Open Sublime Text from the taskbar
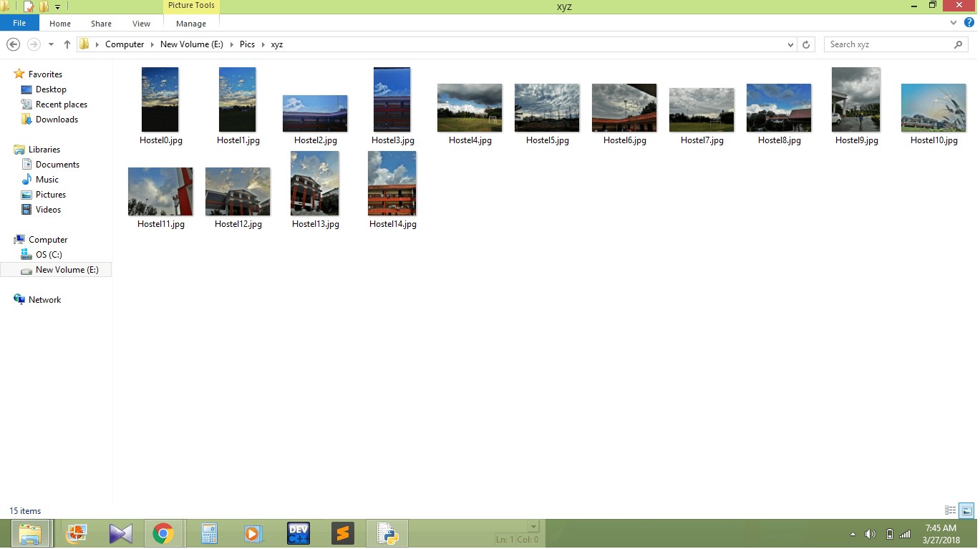980x549 pixels. 343,534
